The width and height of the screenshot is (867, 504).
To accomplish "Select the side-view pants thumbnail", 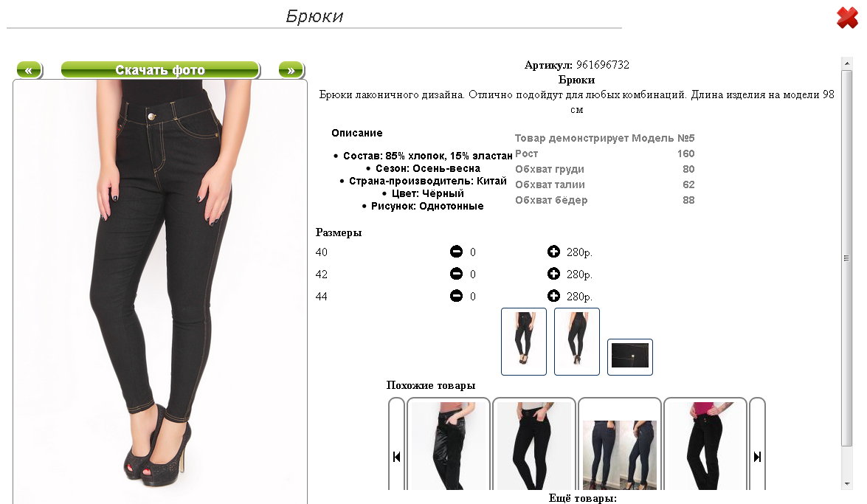I will [577, 342].
